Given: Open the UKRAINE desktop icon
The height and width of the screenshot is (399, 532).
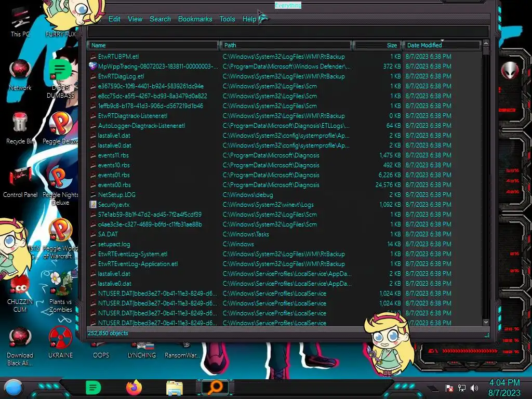Looking at the screenshot, I should pos(60,343).
